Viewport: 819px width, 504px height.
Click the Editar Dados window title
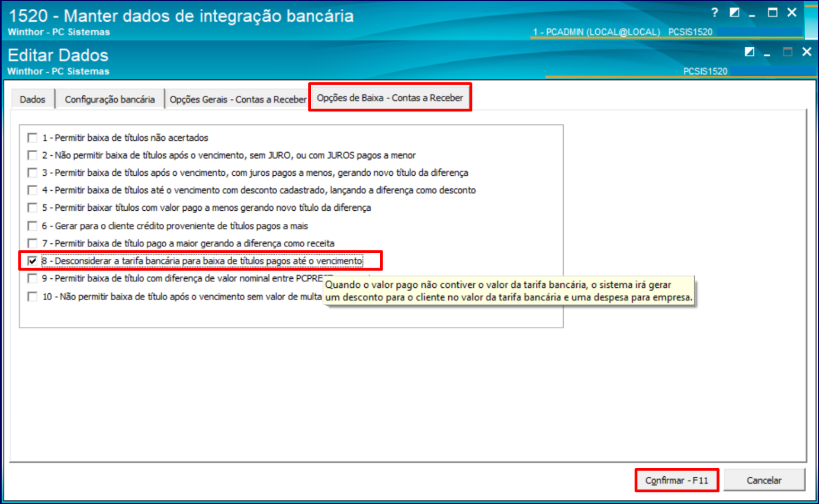click(58, 55)
